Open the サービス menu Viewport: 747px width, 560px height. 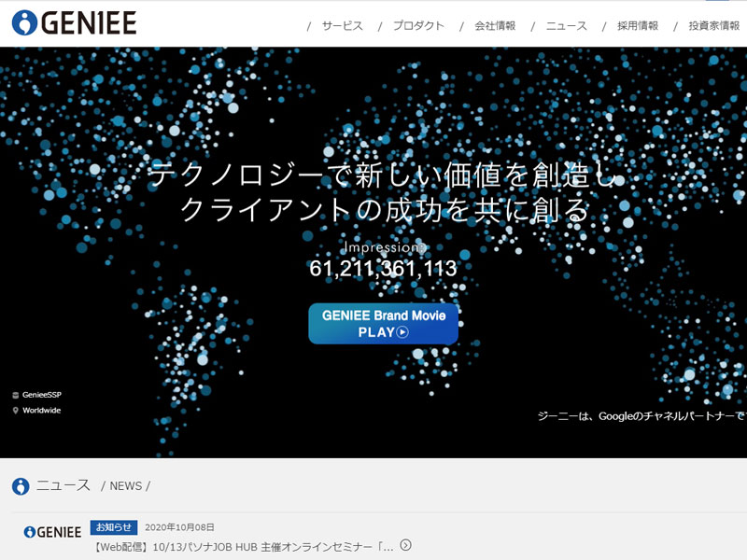pyautogui.click(x=342, y=26)
